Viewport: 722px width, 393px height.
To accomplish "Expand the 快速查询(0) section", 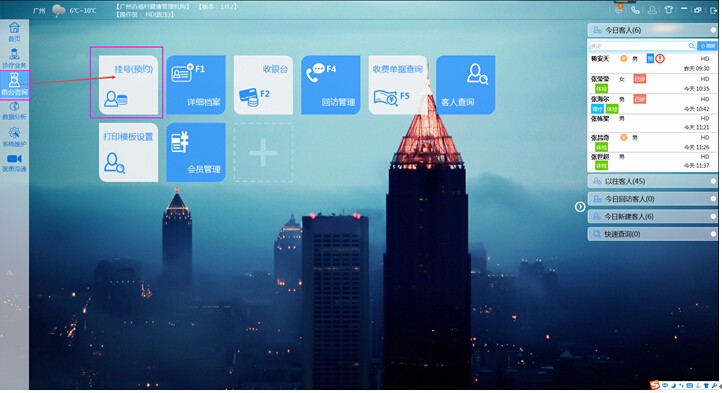I will 652,234.
